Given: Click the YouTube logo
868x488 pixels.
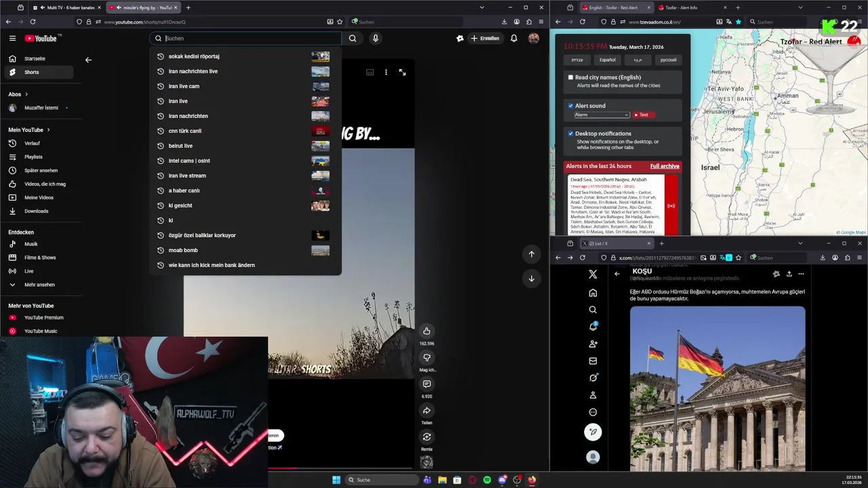Looking at the screenshot, I should click(42, 39).
